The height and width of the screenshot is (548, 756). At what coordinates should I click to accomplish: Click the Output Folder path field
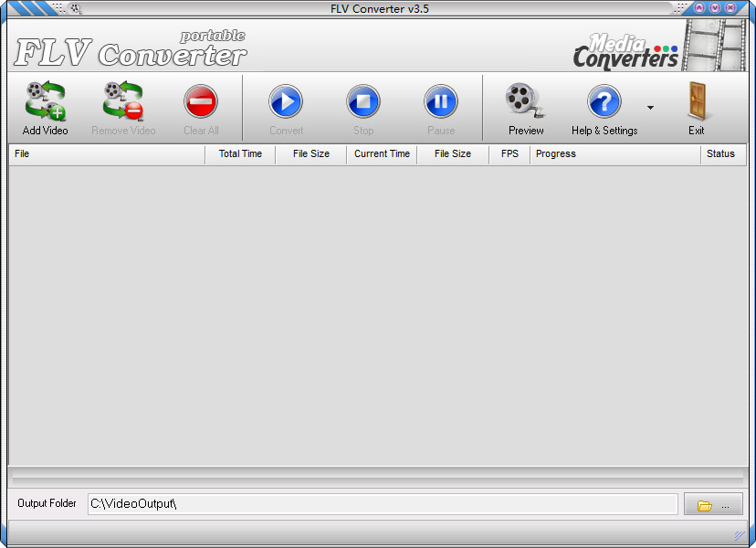[383, 504]
